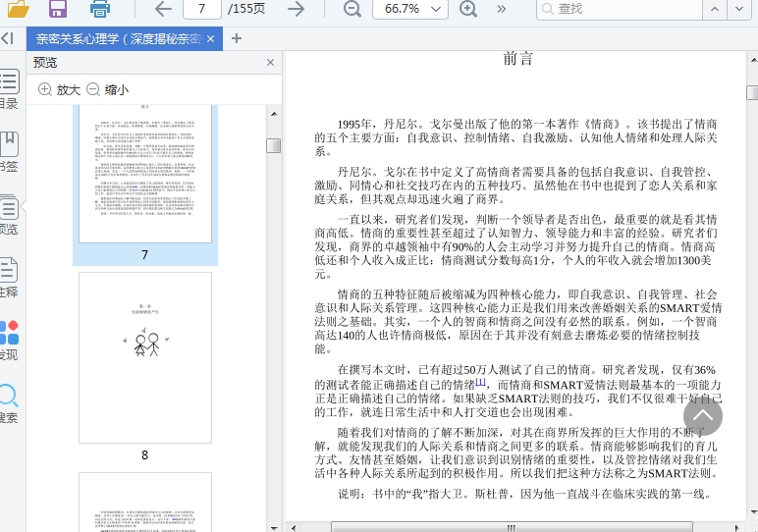The image size is (758, 532).
Task: Click document vertical scrollbar handle
Action: coord(753,92)
